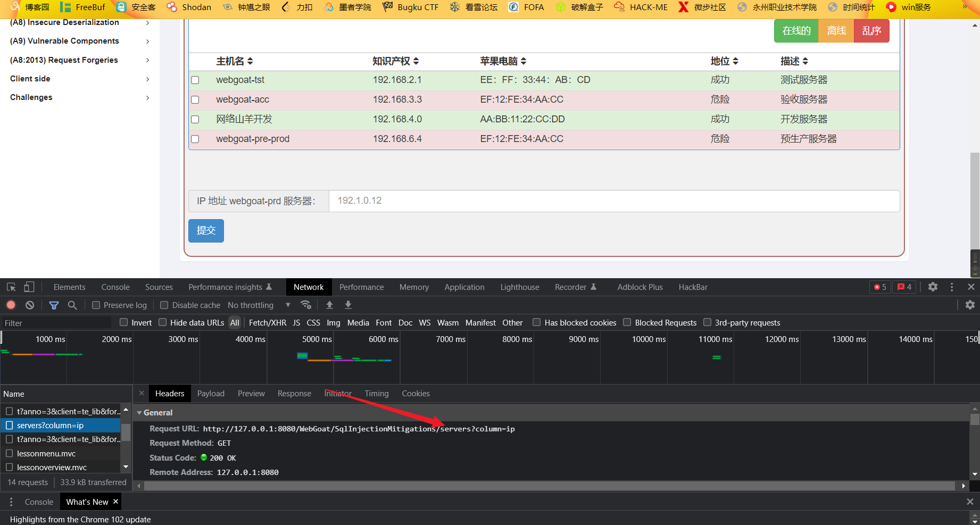Image resolution: width=980 pixels, height=525 pixels.
Task: Open drawer more options menu
Action: point(11,502)
